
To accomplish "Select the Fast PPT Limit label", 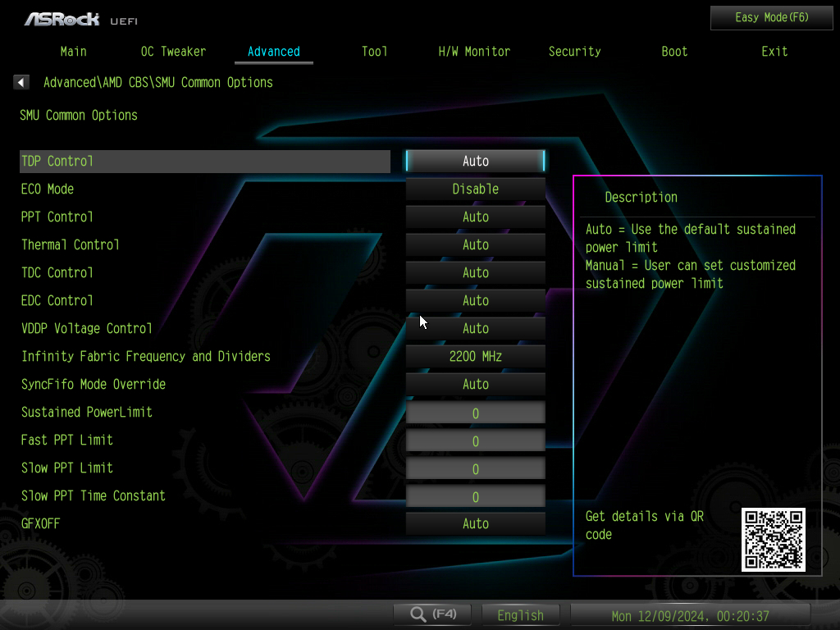I will point(67,440).
